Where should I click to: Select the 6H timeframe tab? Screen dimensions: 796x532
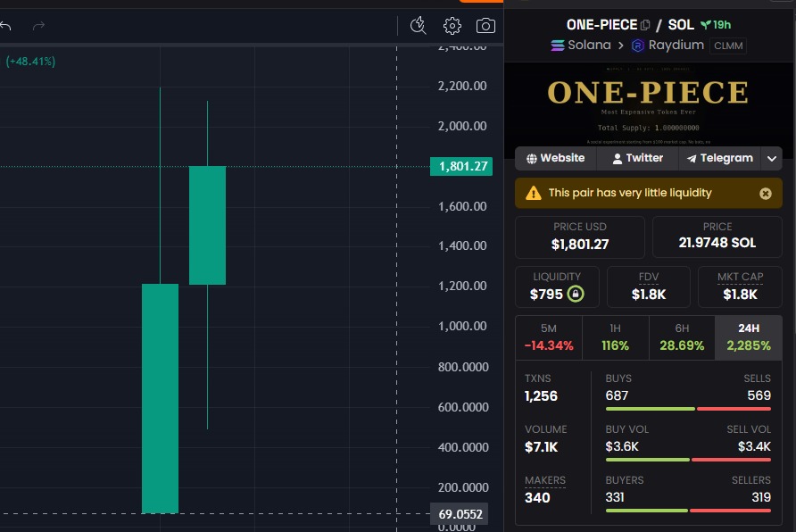point(682,337)
